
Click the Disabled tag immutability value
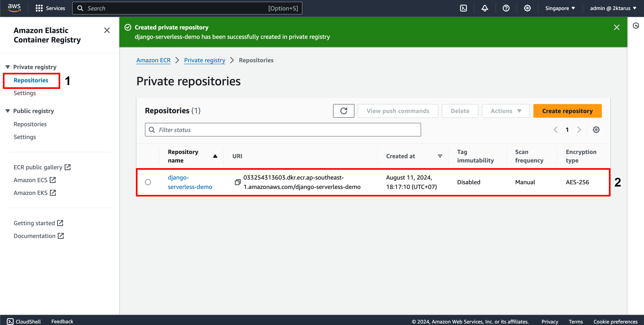[469, 182]
